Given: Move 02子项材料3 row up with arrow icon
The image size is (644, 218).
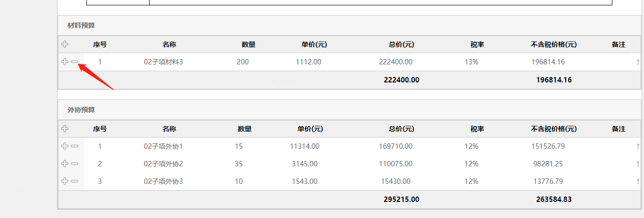Looking at the screenshot, I should [x=638, y=62].
